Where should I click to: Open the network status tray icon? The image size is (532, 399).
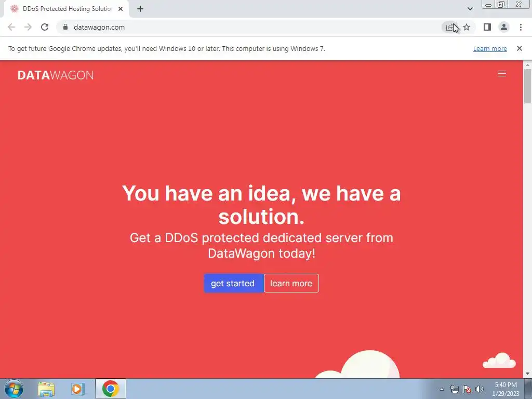454,389
